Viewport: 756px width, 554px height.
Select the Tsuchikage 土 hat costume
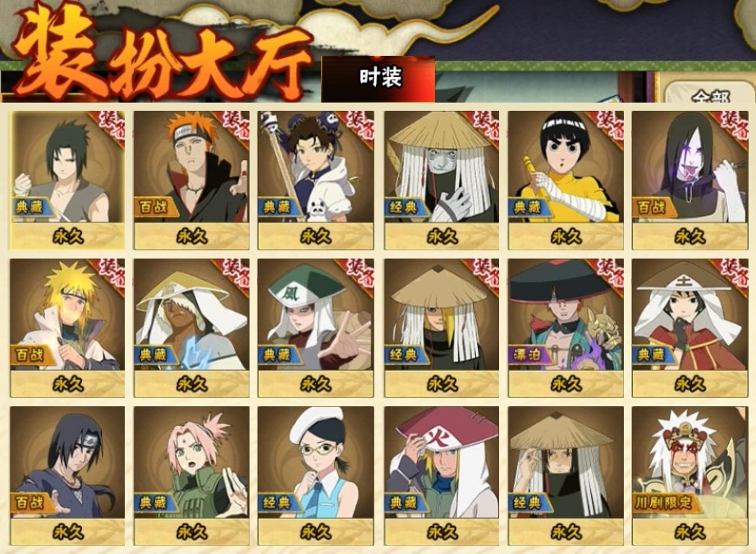(690, 327)
